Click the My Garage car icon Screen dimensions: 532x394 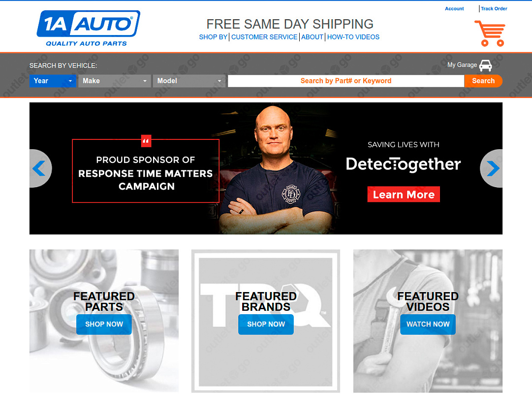pos(486,65)
